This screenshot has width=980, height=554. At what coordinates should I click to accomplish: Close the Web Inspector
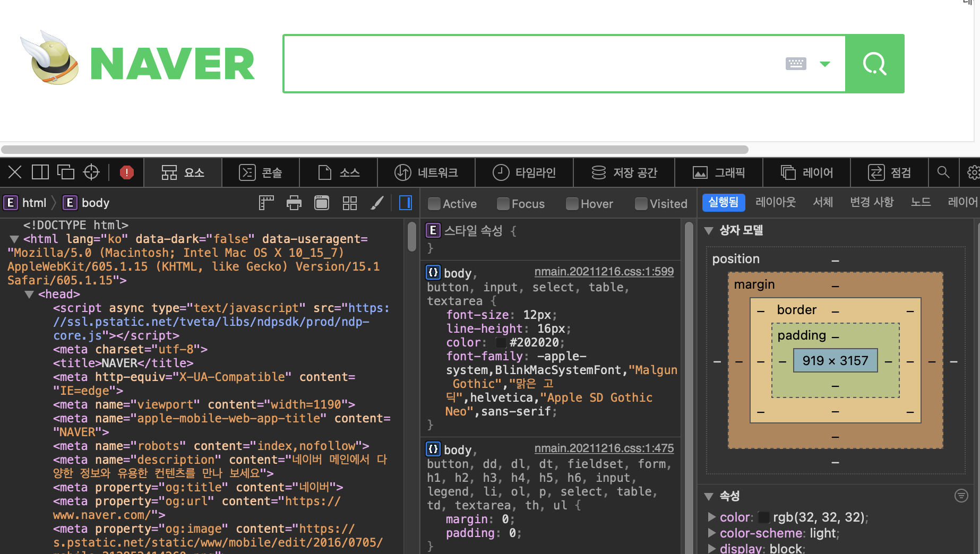coord(15,172)
